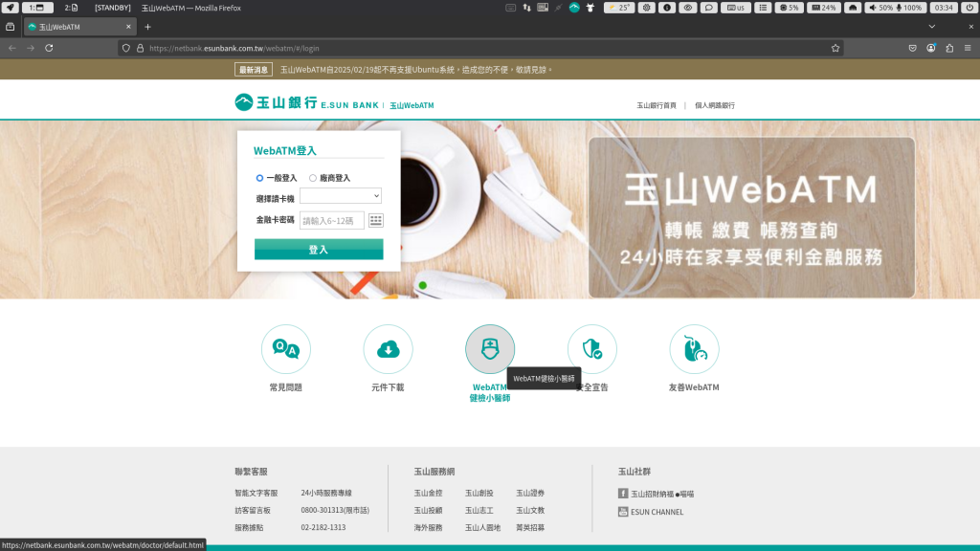Screen dimensions: 980x551
Task: Click the 玉山WebATM header link
Action: tap(412, 105)
